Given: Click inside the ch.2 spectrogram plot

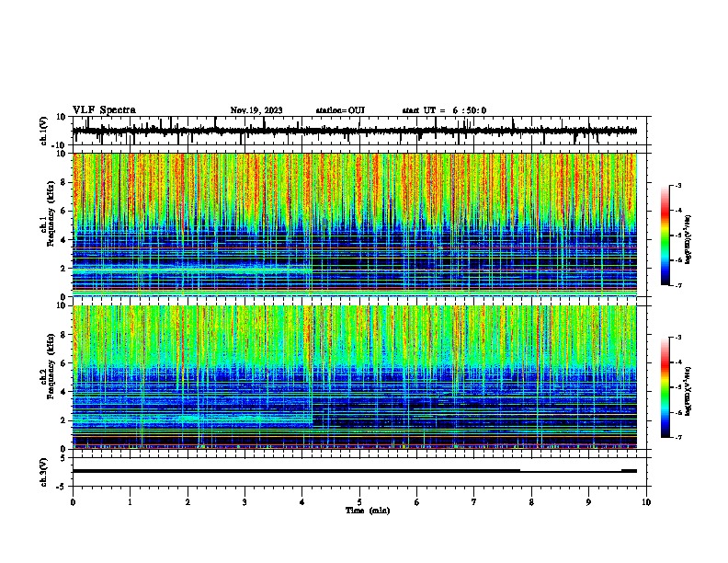Looking at the screenshot, I should pos(355,377).
